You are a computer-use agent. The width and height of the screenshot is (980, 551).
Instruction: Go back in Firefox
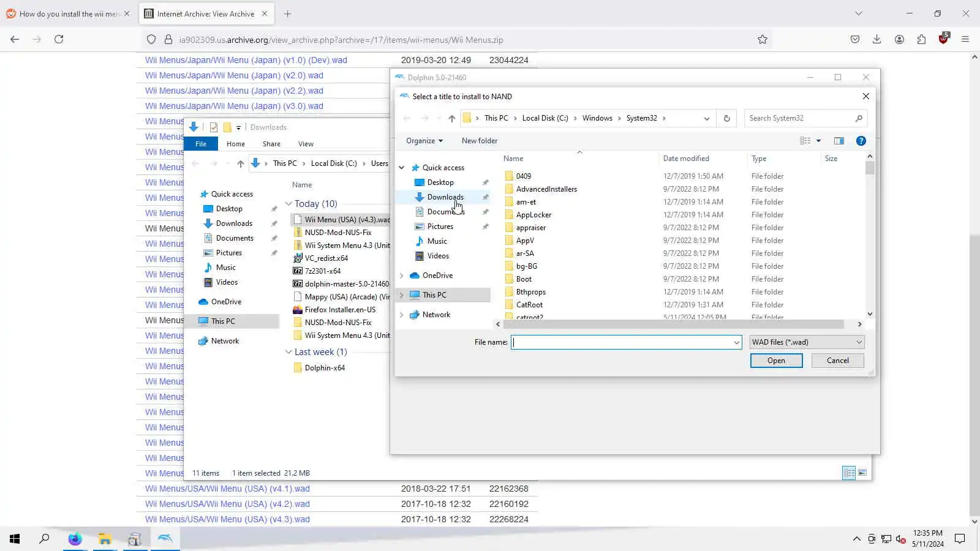coord(15,39)
